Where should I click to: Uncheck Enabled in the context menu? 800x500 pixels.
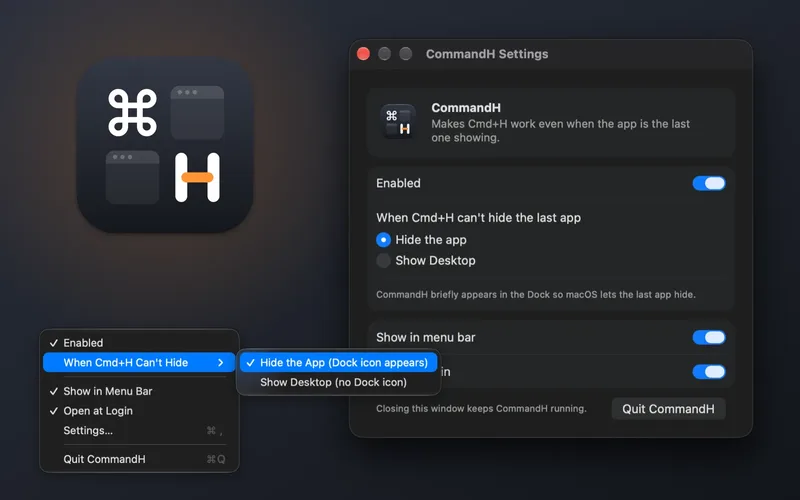(139, 343)
